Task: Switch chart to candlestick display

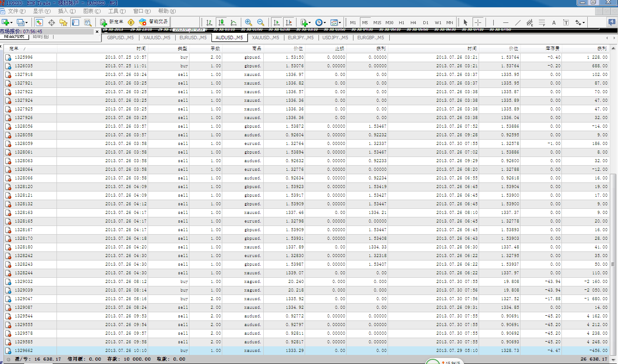Action: coord(221,22)
